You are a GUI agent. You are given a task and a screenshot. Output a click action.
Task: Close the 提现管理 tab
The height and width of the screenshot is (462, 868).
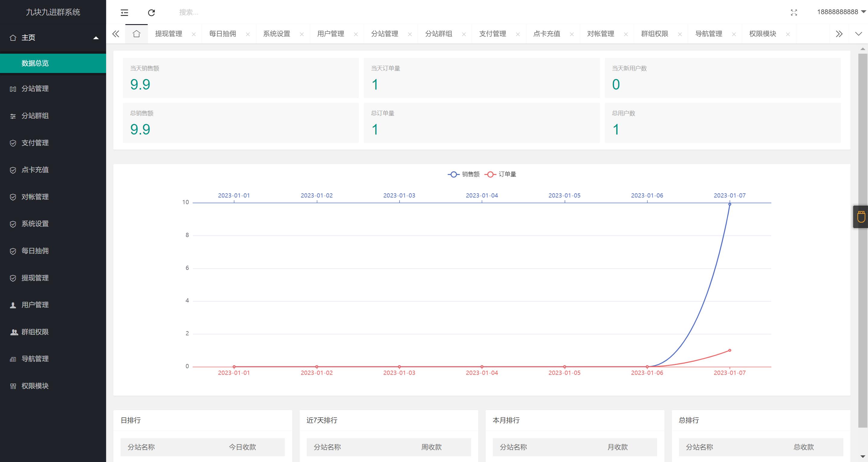(194, 34)
